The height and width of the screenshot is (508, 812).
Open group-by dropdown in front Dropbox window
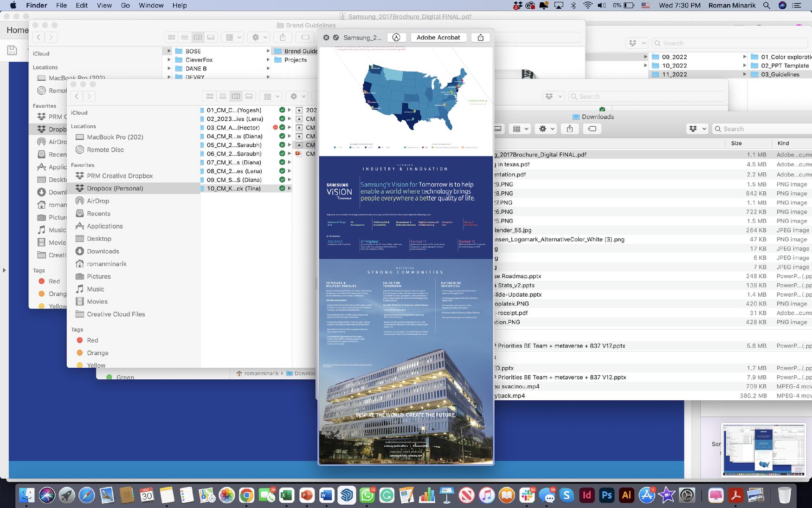coord(271,96)
